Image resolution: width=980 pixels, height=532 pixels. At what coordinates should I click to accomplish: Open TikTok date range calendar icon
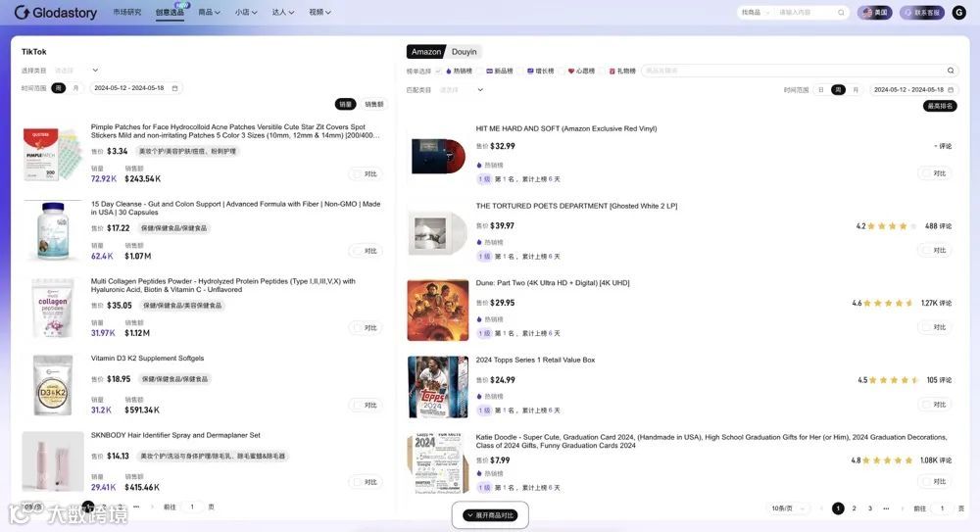pos(175,88)
